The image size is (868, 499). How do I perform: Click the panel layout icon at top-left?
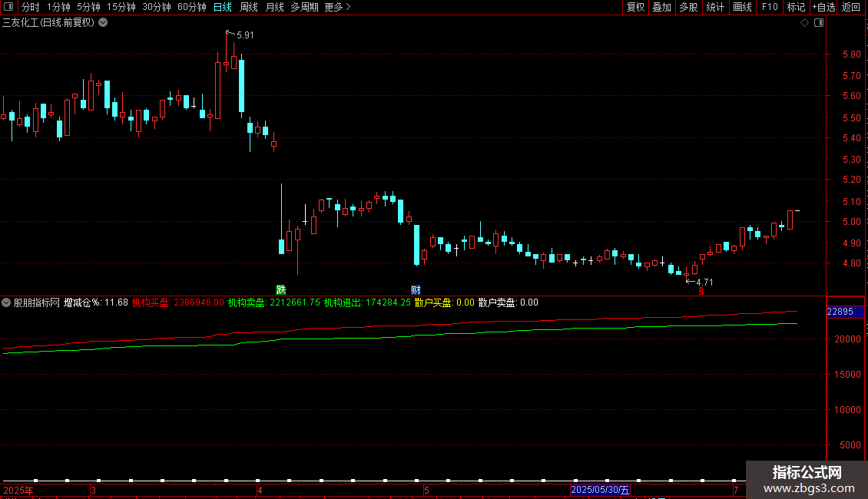(x=8, y=7)
